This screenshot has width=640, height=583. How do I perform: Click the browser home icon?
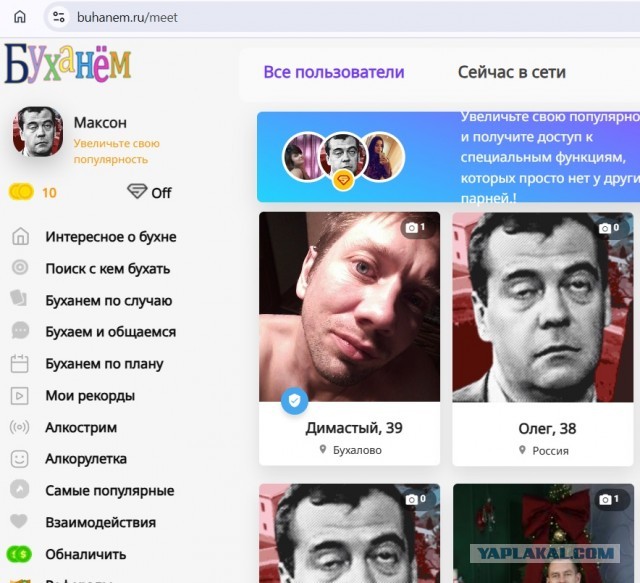[20, 17]
